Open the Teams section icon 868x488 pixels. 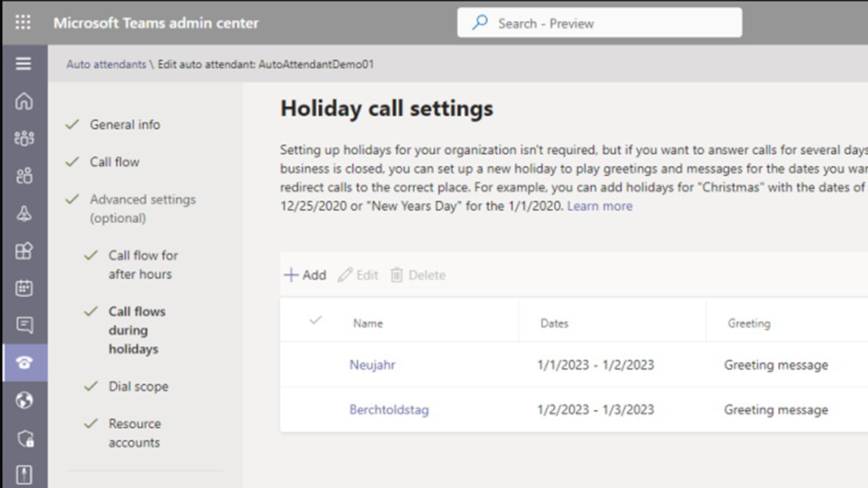pos(24,138)
